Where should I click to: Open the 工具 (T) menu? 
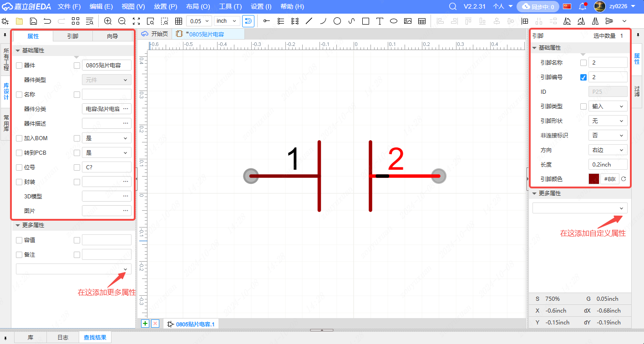[x=231, y=6]
